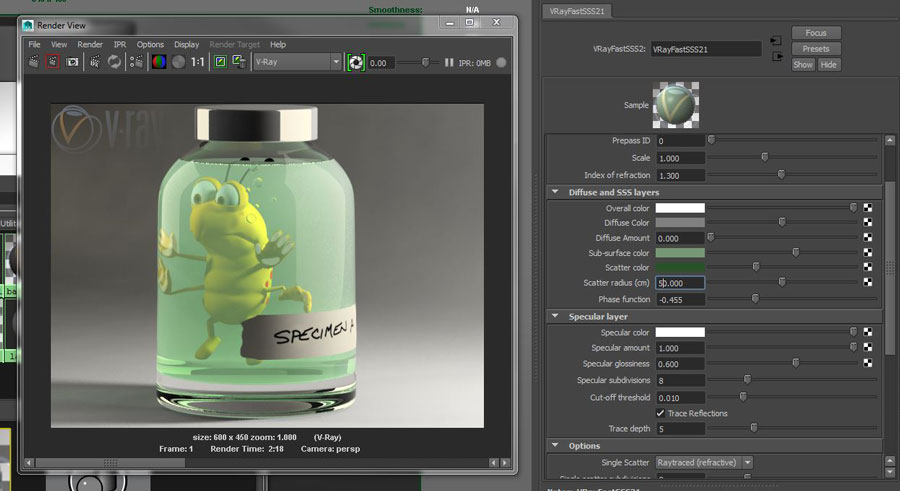
Task: Click the Specular glossiness value field
Action: [x=680, y=364]
